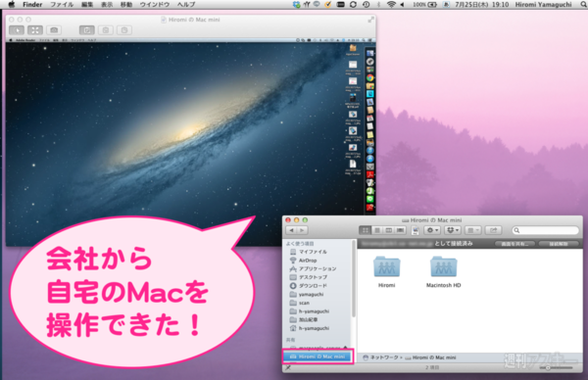This screenshot has width=588, height=380.
Task: Click the customize toolbar icon in Finder status bar
Action: 288,367
